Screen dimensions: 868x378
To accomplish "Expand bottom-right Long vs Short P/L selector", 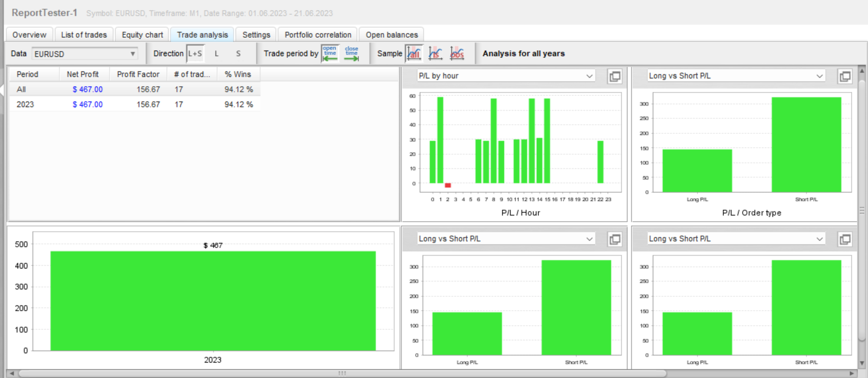I will click(x=736, y=238).
